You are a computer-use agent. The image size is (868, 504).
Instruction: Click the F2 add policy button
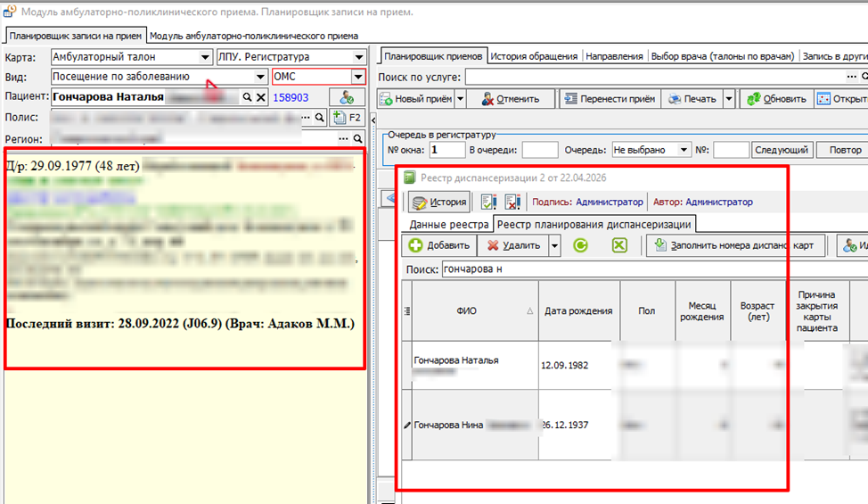pos(348,118)
